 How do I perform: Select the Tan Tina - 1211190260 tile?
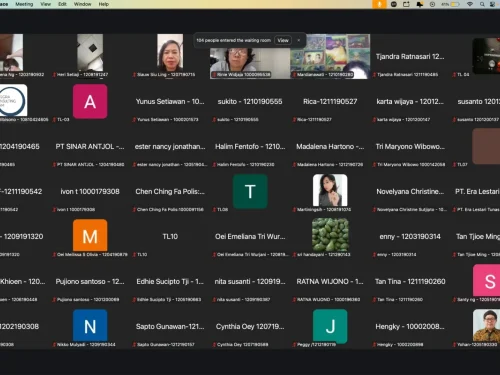point(410,281)
